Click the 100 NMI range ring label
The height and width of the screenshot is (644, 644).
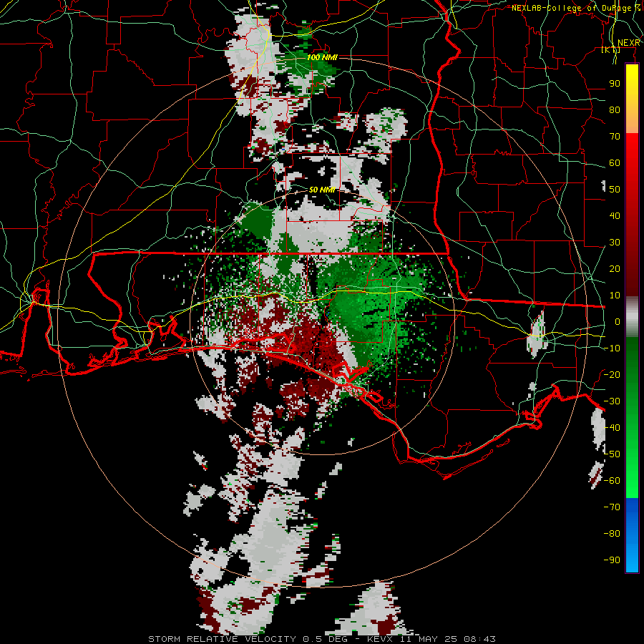coord(321,57)
